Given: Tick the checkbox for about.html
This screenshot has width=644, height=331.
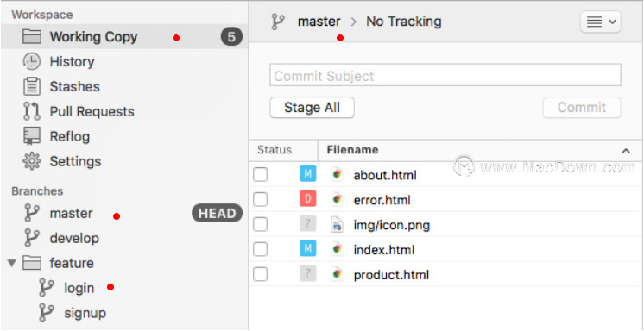Looking at the screenshot, I should coord(260,175).
